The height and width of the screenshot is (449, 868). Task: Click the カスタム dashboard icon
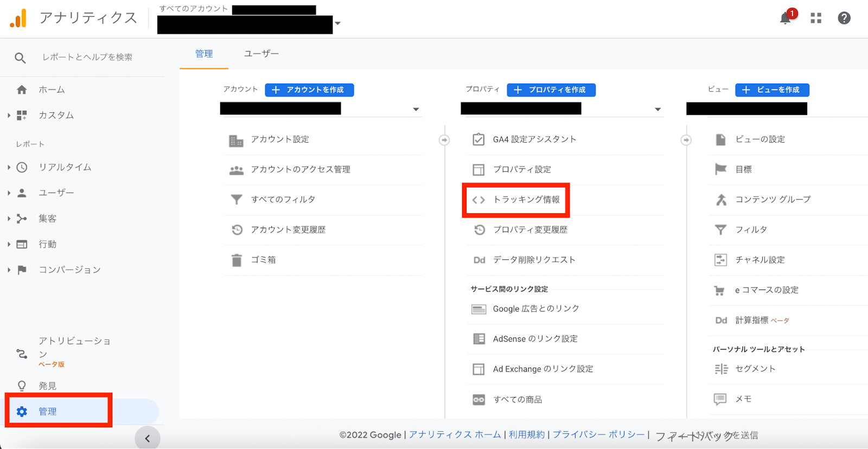[x=22, y=115]
